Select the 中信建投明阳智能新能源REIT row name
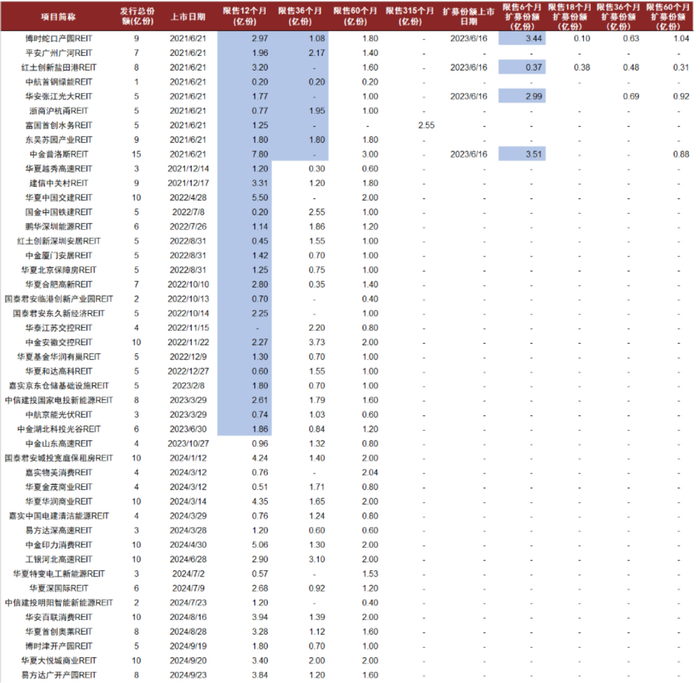 tap(58, 603)
